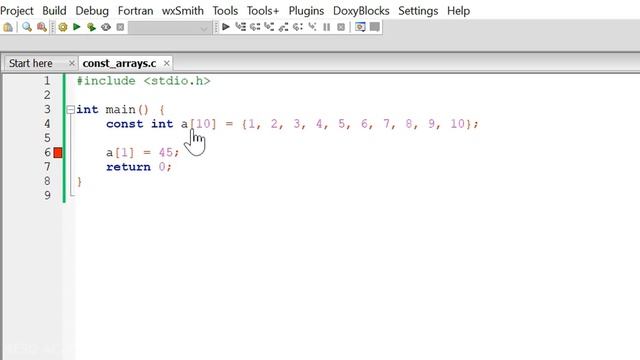The image size is (640, 360).
Task: Open the Build menu
Action: (54, 11)
